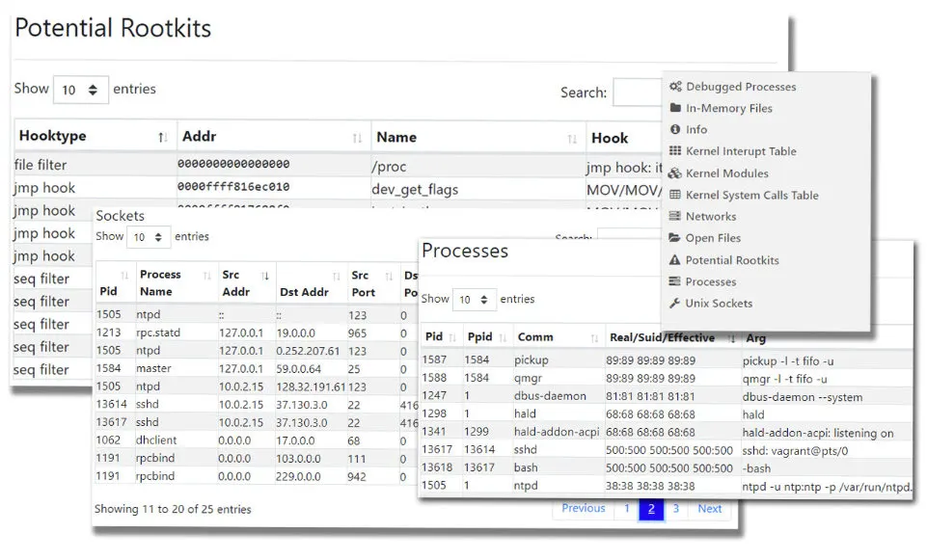Sort Processes by Real/Suid/Effective arrows
This screenshot has height=560, width=927.
click(x=731, y=338)
